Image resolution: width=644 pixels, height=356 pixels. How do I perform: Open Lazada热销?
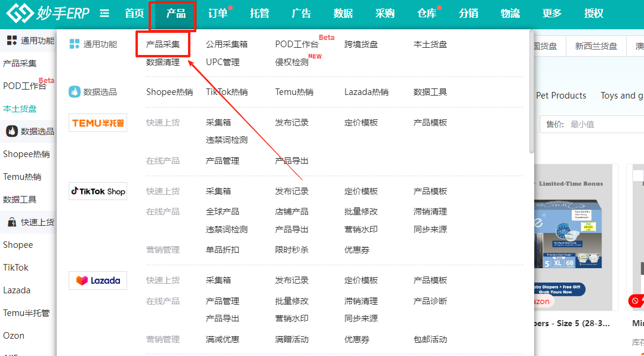(x=366, y=91)
